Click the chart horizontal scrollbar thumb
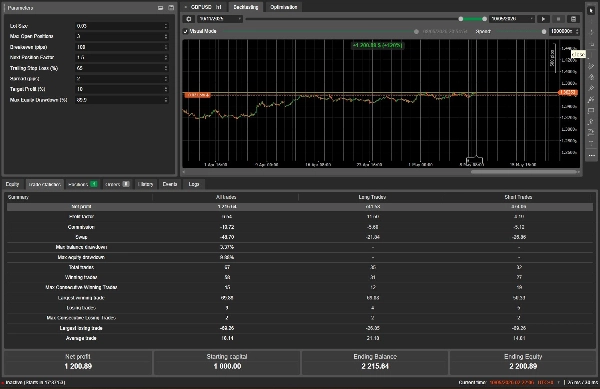The height and width of the screenshot is (389, 600). pyautogui.click(x=523, y=172)
